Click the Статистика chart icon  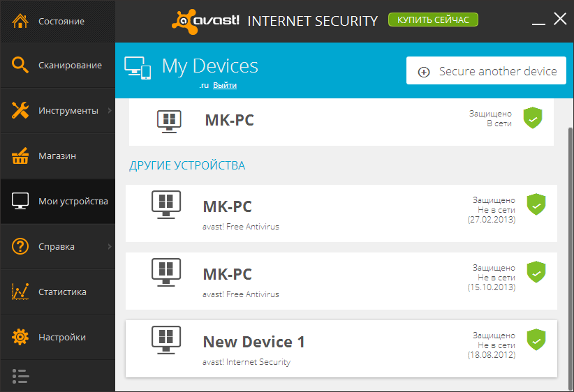[x=20, y=292]
